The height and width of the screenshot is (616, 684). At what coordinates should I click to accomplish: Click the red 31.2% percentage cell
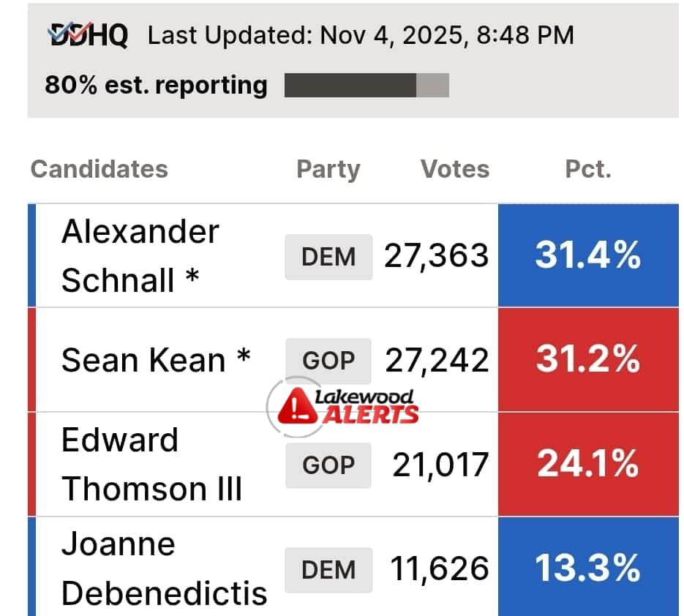click(x=588, y=360)
